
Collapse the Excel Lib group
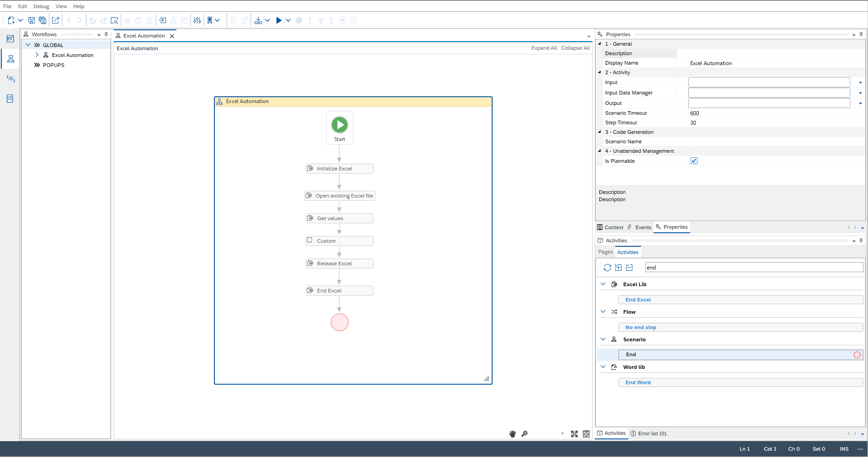pyautogui.click(x=603, y=284)
